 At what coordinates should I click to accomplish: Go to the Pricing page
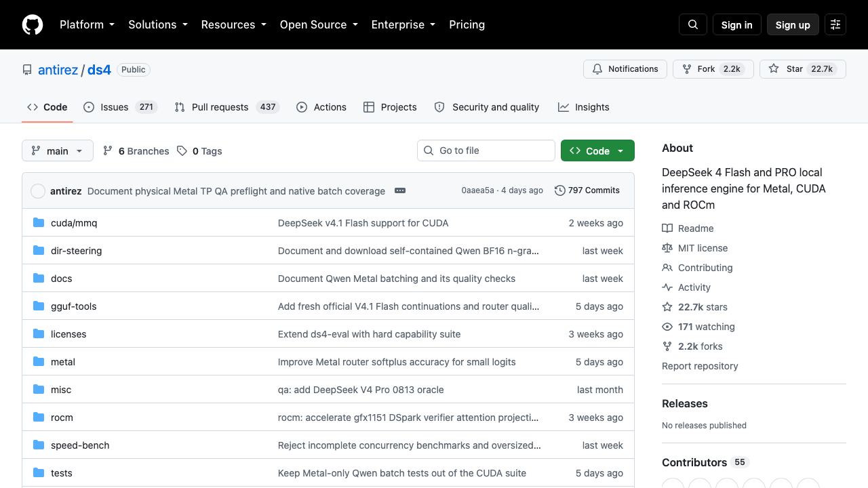coord(467,24)
